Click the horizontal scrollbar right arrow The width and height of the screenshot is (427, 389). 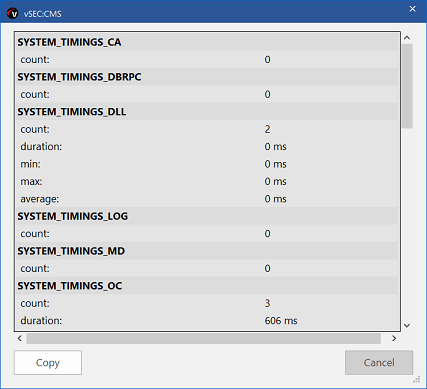click(394, 338)
